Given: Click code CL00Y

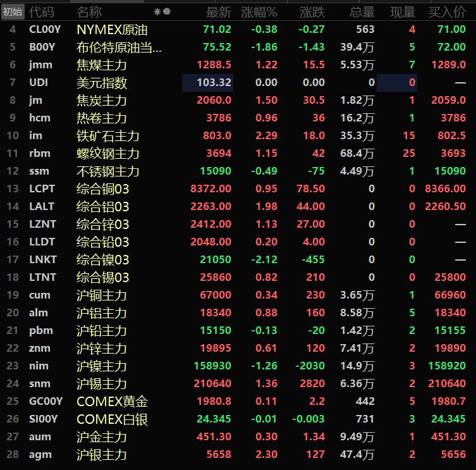Looking at the screenshot, I should 45,30.
